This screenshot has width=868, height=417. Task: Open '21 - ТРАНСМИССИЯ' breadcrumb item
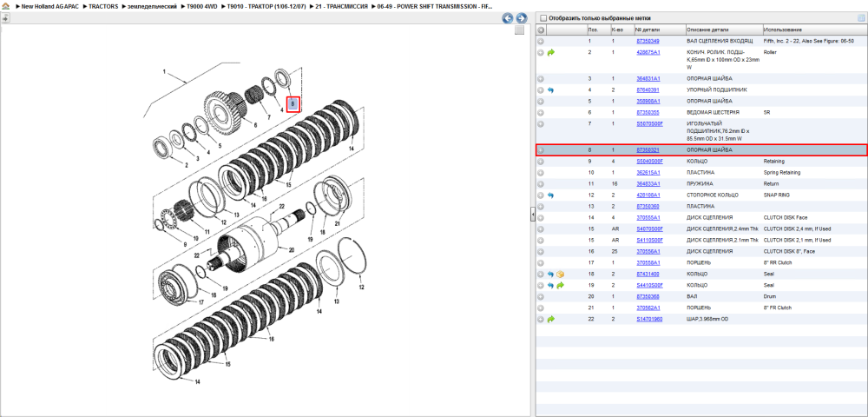[x=341, y=6]
